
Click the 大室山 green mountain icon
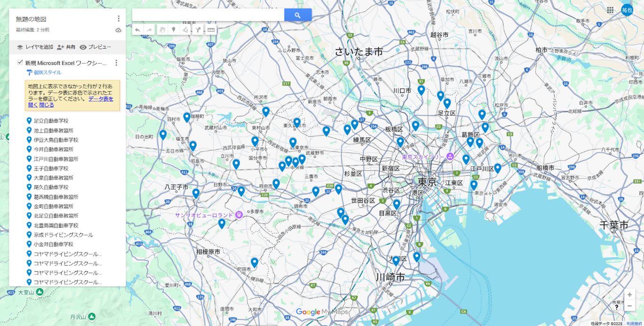(x=40, y=292)
